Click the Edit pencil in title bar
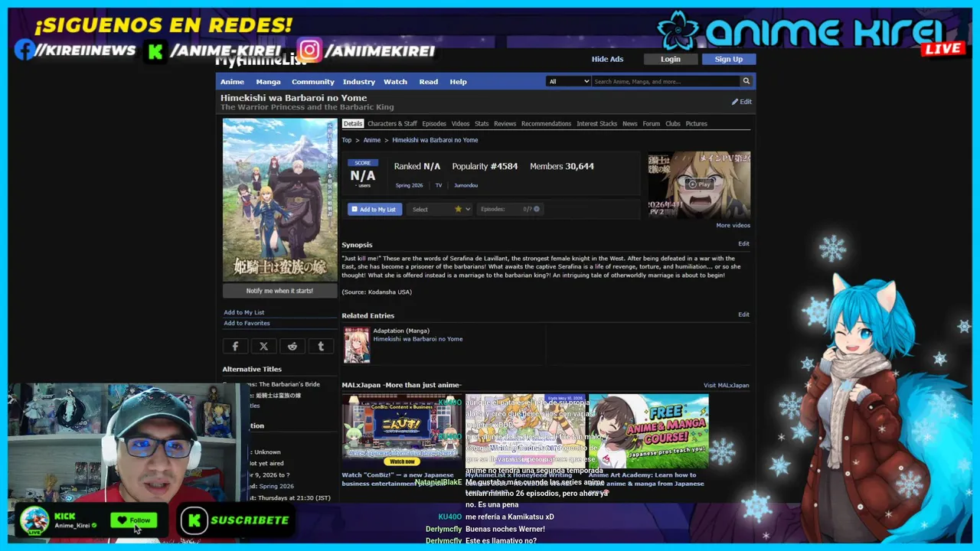Viewport: 980px width, 551px height. coord(741,102)
